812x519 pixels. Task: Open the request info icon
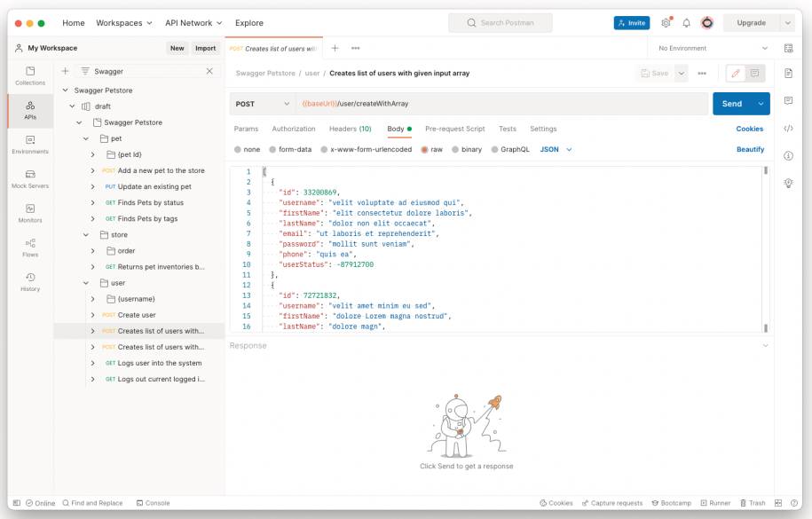click(788, 155)
